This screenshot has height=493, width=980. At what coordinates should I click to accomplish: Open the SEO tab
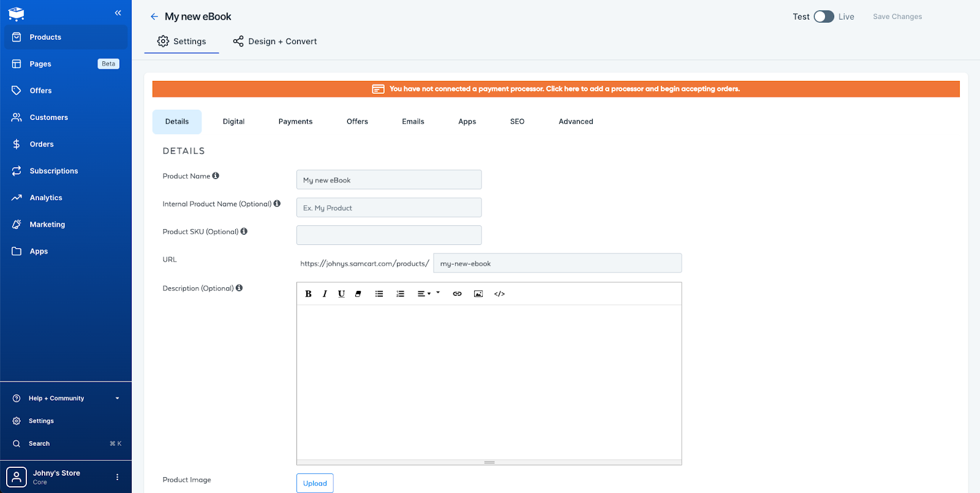pos(517,122)
